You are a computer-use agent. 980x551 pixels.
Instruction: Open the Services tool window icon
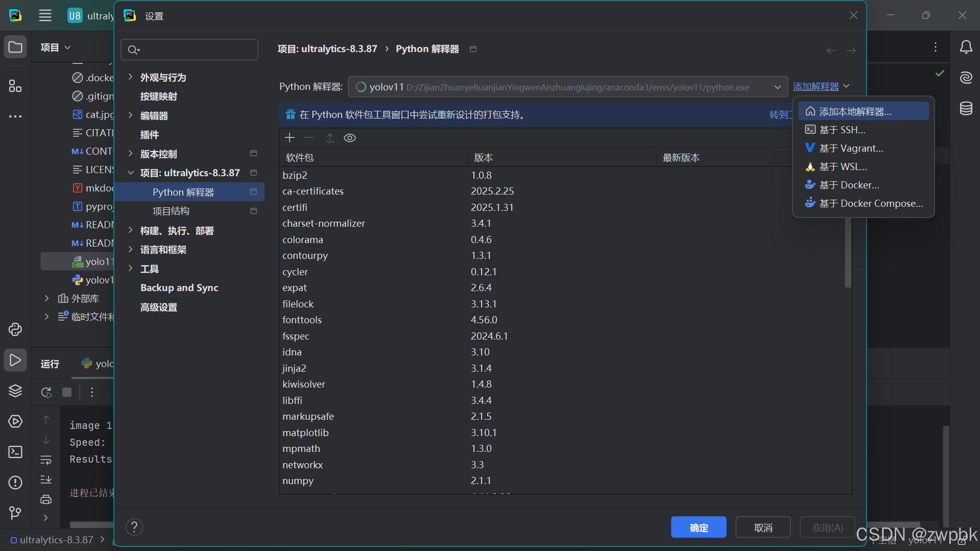click(15, 422)
